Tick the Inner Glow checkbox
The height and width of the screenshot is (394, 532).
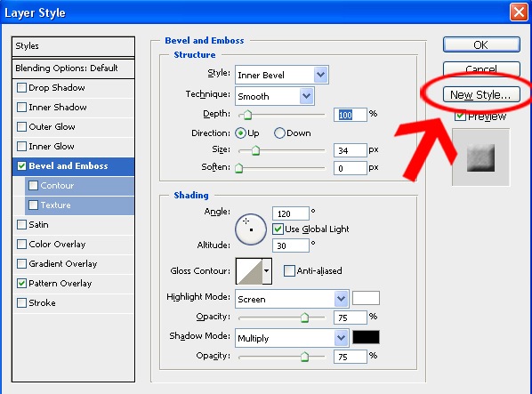point(21,147)
